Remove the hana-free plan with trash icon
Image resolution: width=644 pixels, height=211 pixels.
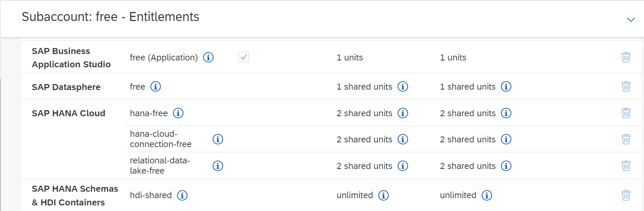tap(626, 113)
